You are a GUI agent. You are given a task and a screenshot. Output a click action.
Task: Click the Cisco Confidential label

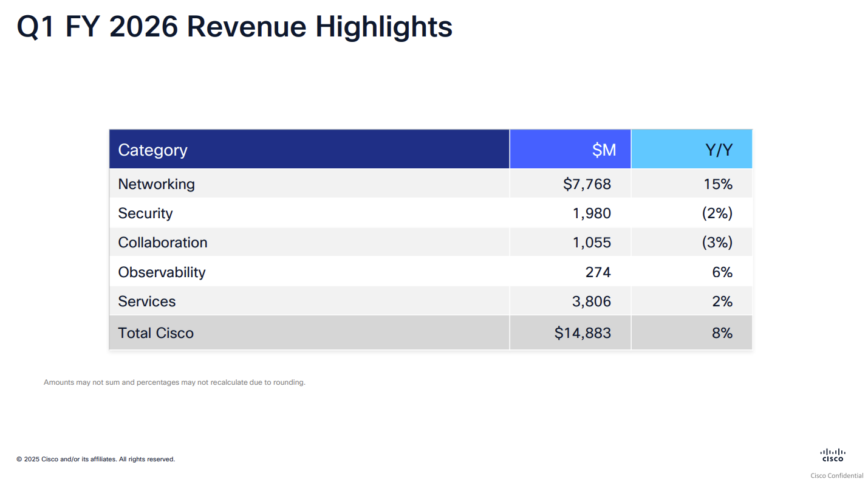coord(836,475)
